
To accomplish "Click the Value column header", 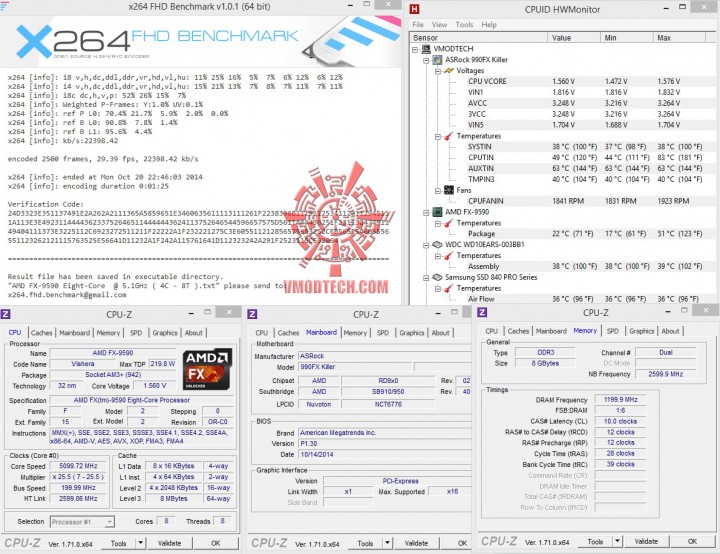I will tap(574, 38).
